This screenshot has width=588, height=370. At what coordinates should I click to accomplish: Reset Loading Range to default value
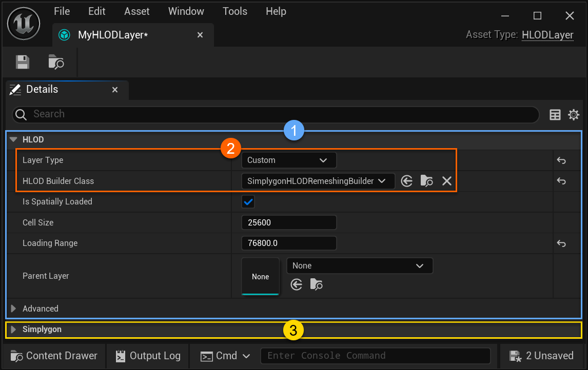point(561,243)
